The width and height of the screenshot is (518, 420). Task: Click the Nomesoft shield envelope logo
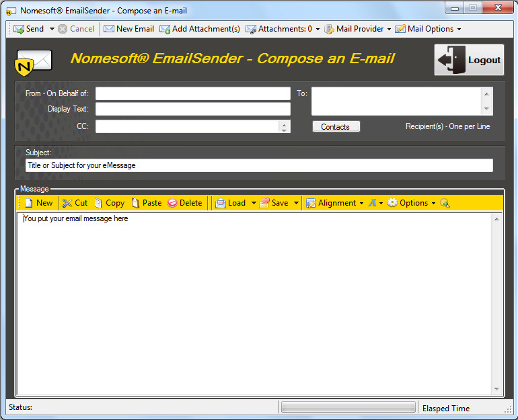coord(34,62)
